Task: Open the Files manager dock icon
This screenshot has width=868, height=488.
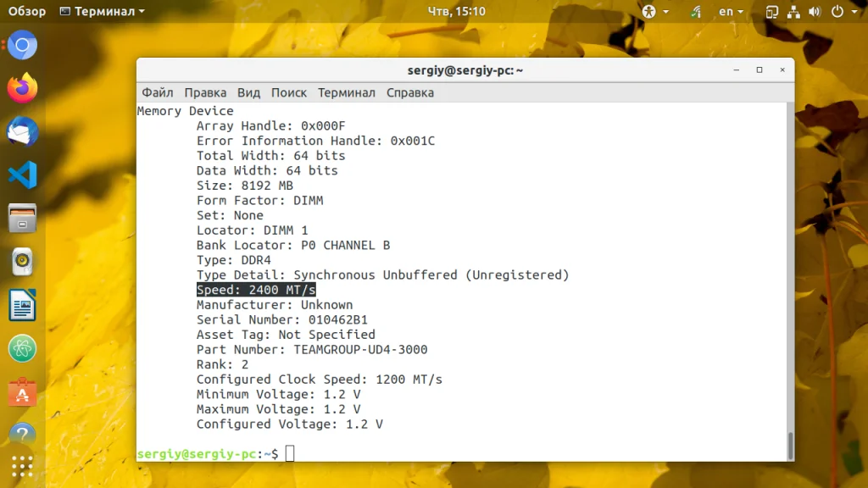Action: 22,219
